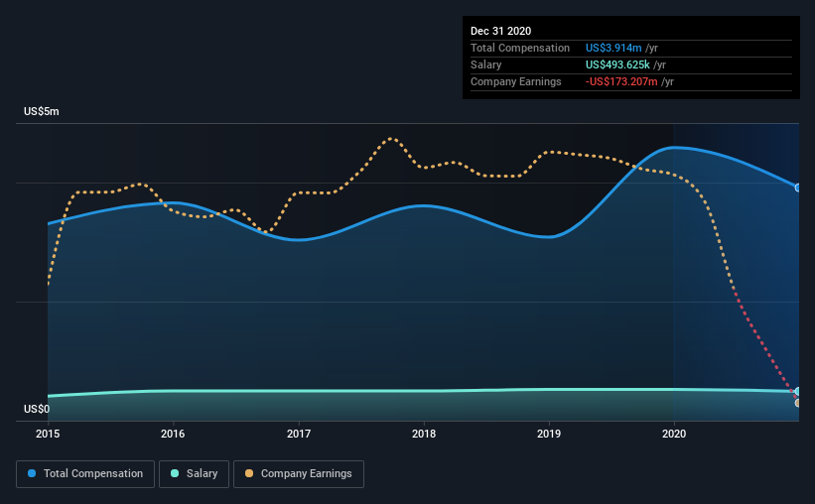Select the 2019 x-axis label
Image resolution: width=815 pixels, height=504 pixels.
click(x=549, y=434)
